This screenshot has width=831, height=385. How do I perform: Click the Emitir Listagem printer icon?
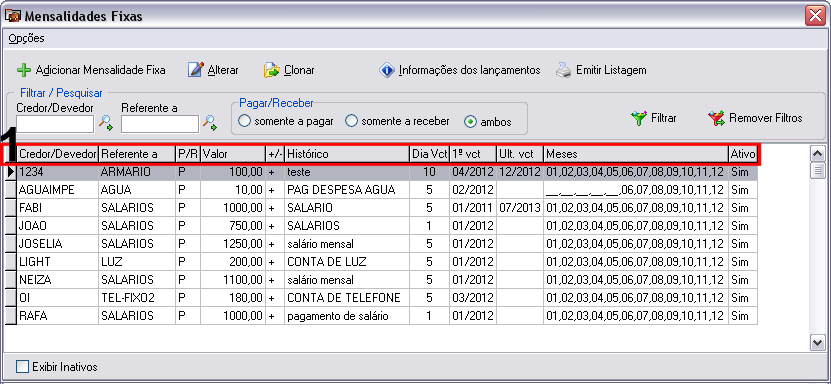point(563,70)
